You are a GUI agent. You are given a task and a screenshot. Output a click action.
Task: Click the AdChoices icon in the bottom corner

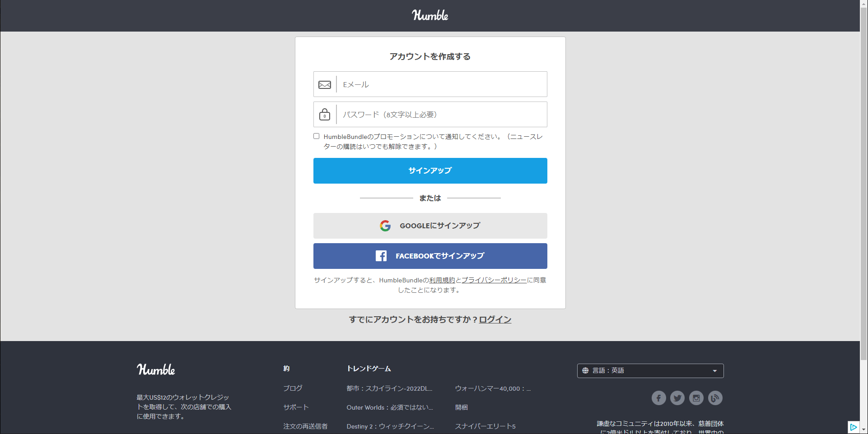(x=853, y=427)
